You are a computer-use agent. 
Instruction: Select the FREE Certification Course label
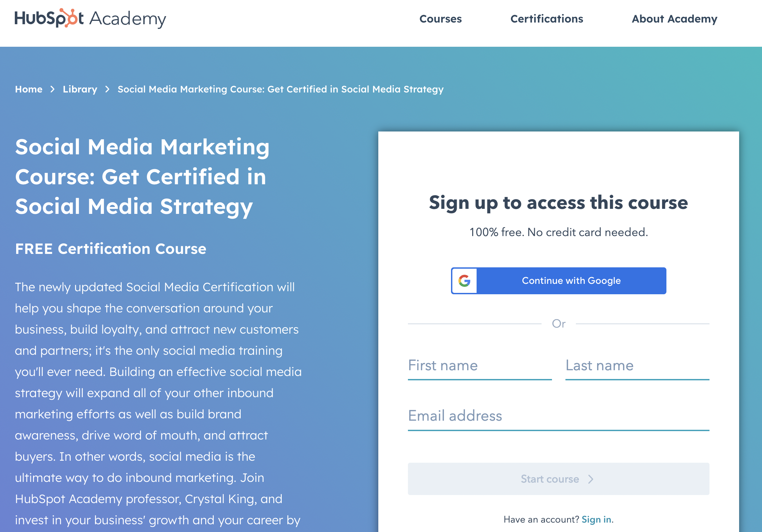pos(111,249)
